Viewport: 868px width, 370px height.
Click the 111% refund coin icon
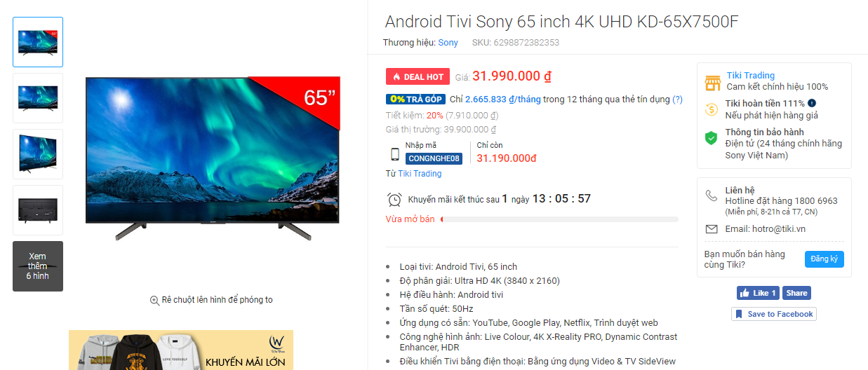(712, 109)
